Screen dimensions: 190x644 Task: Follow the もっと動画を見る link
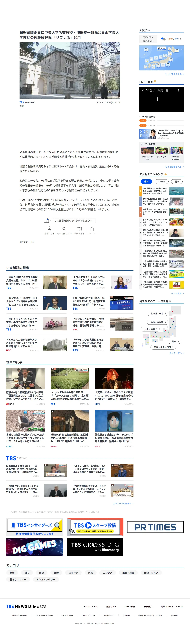(174, 167)
